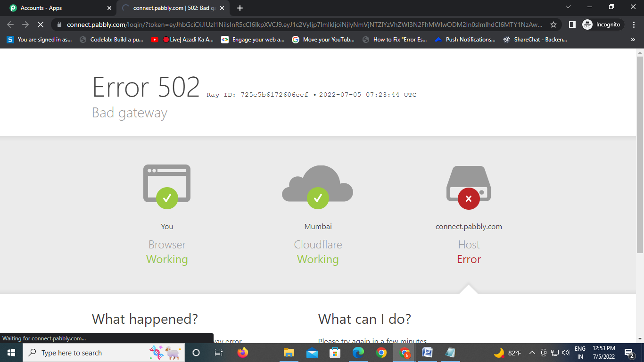This screenshot has height=362, width=644.
Task: Go forward to next page
Action: click(x=25, y=25)
